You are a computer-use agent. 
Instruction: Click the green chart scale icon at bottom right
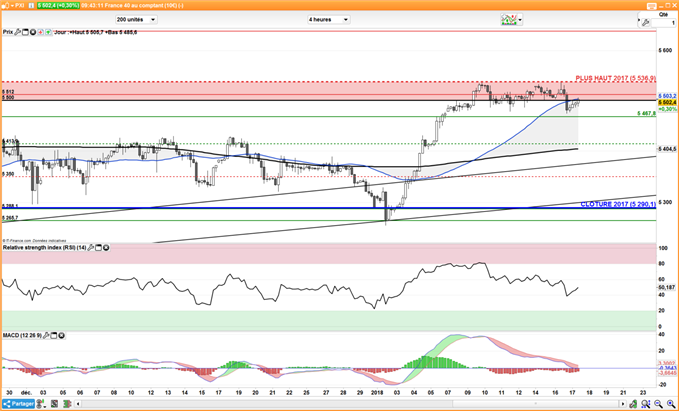[633, 404]
